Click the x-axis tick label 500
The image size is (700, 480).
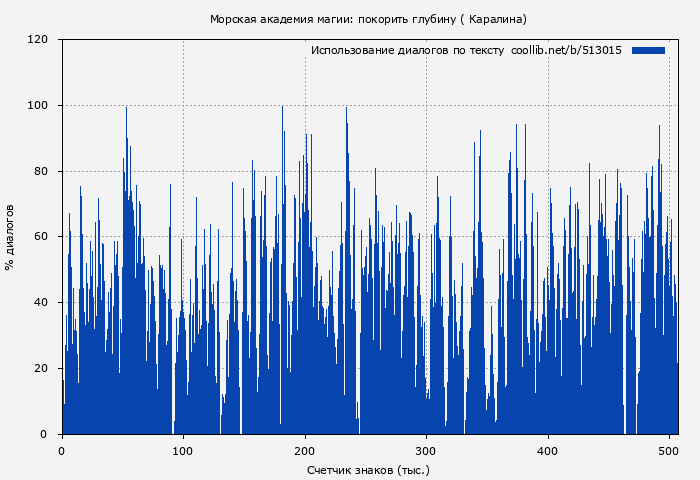[x=669, y=451]
